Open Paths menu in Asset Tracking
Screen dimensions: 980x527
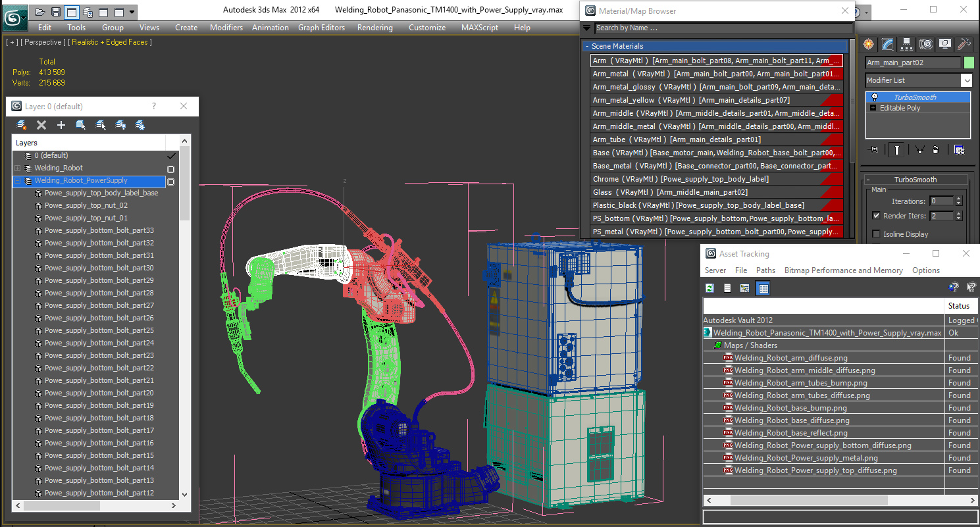[x=765, y=270]
